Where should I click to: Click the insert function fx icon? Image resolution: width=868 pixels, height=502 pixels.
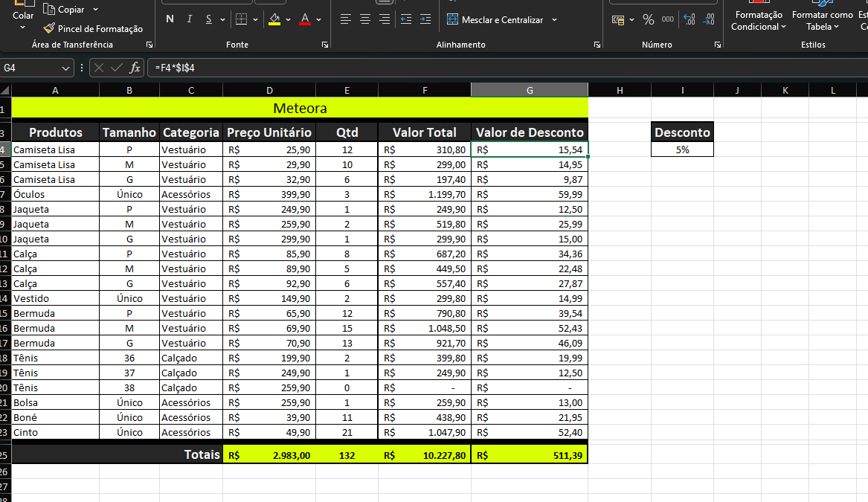point(135,68)
